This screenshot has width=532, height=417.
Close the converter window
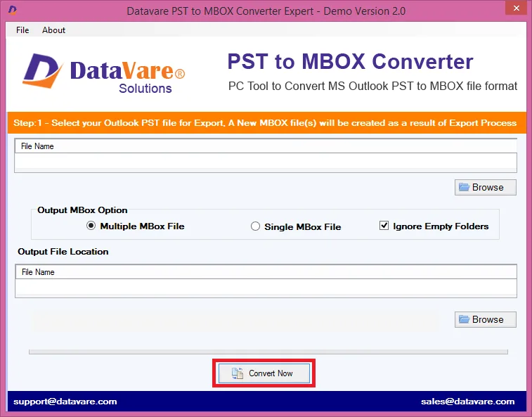[516, 8]
